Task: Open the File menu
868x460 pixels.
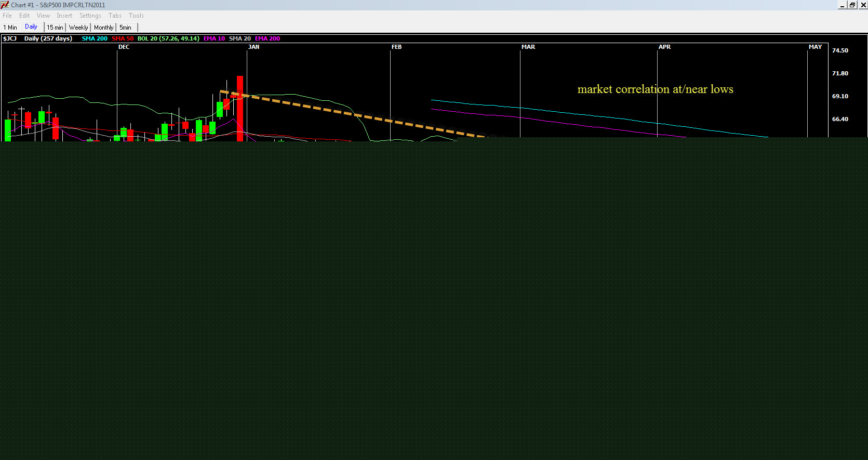Action: coord(7,16)
